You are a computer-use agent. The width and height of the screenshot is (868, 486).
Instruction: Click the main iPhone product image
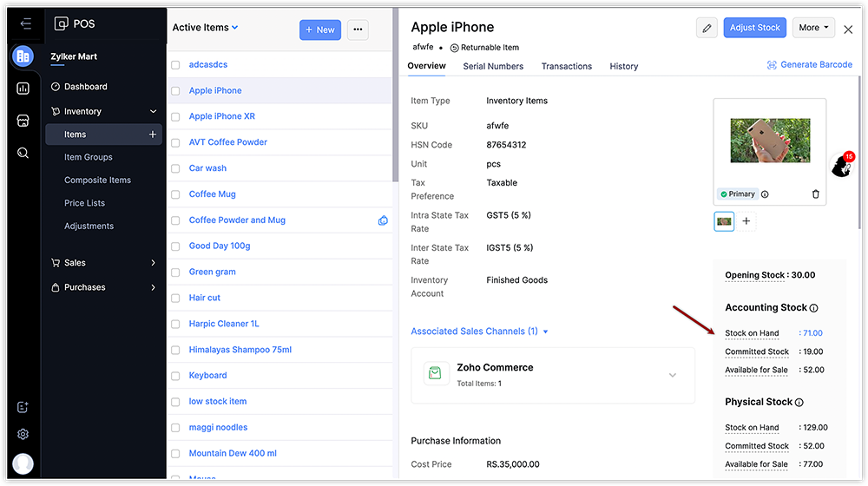point(770,141)
